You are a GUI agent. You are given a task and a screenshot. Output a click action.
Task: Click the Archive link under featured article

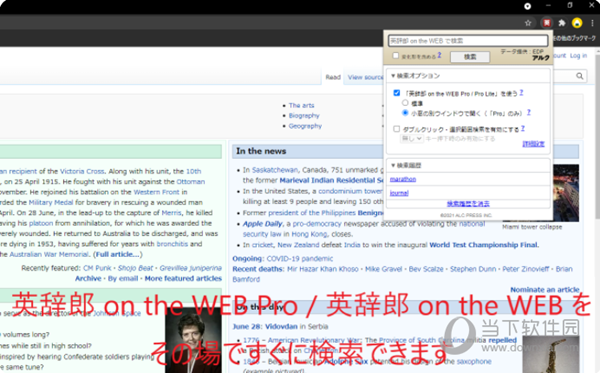click(88, 278)
